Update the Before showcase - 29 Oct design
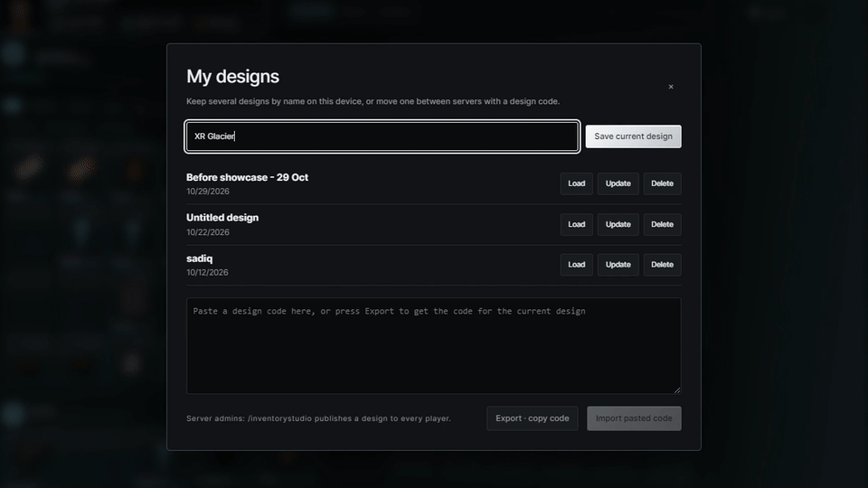 [618, 183]
